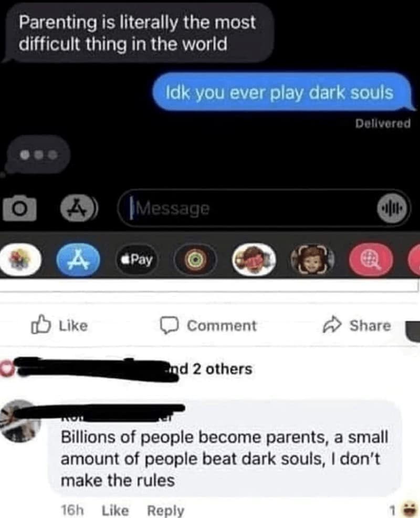Viewport: 420px width, 518px height.
Task: Share the post using Share button
Action: (x=357, y=325)
